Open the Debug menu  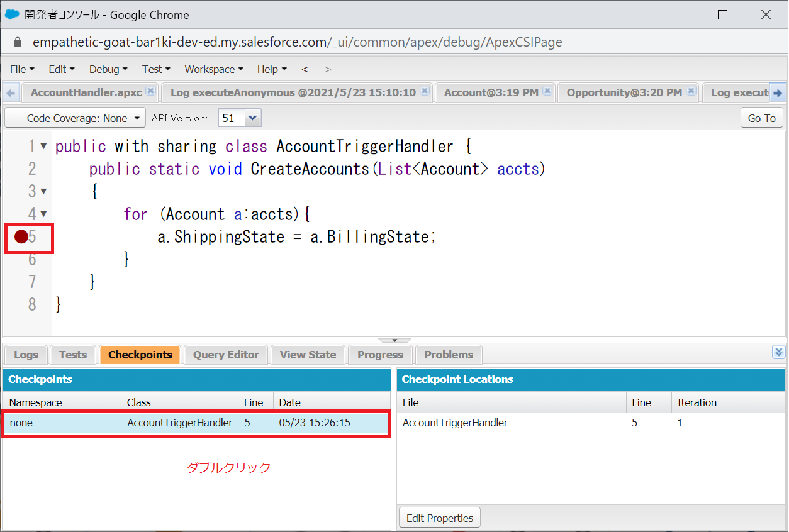(x=108, y=69)
